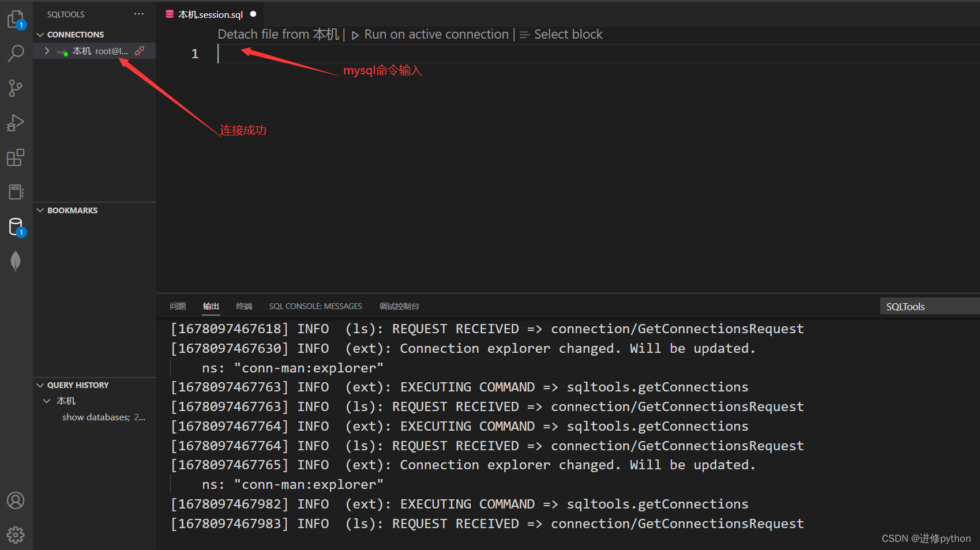Click the lines icon before Select block

[524, 35]
